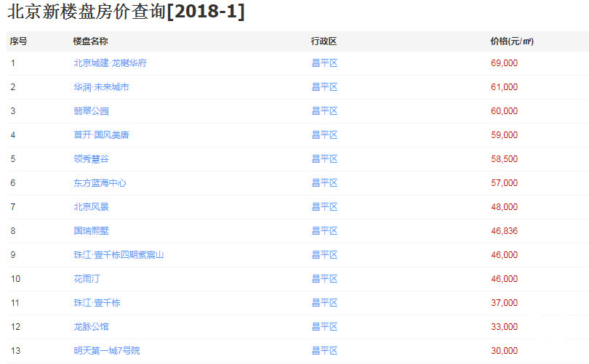Select the price 57,000

tap(504, 183)
